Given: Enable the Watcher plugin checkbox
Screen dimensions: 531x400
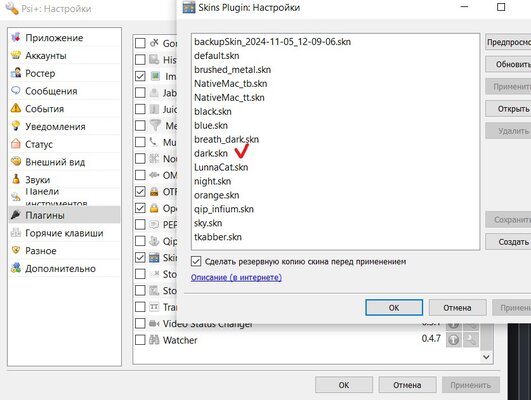Looking at the screenshot, I should (140, 340).
